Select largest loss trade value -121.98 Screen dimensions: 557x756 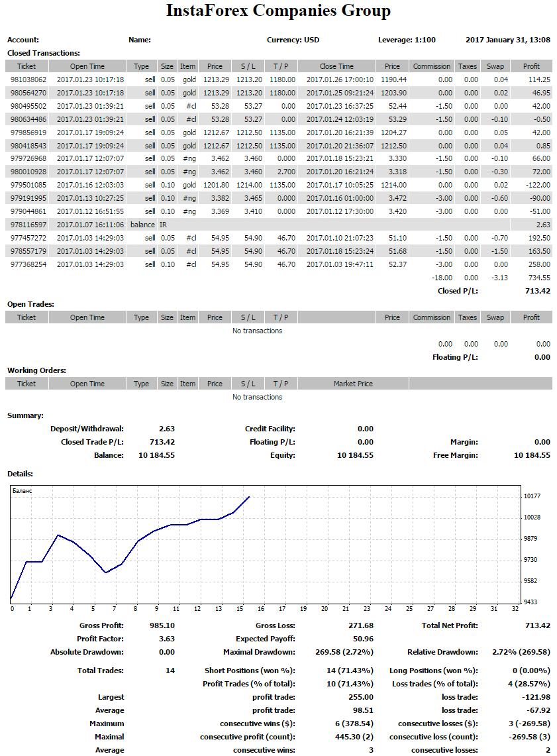(x=536, y=697)
